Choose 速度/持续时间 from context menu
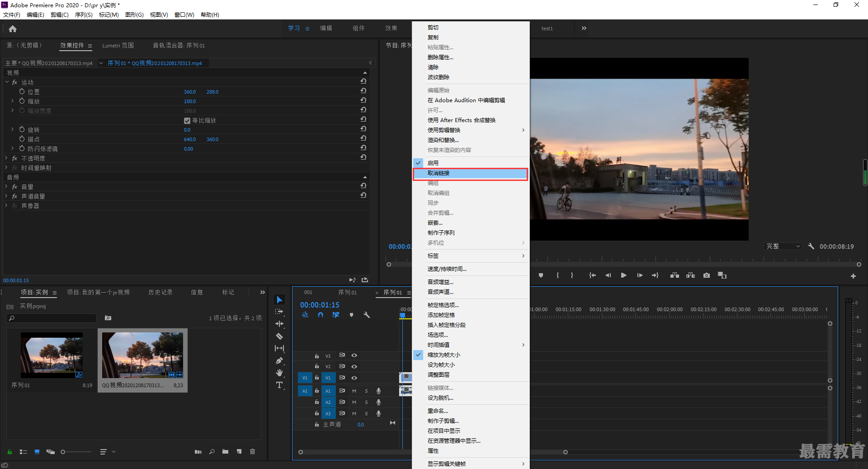The image size is (868, 469). (471, 269)
